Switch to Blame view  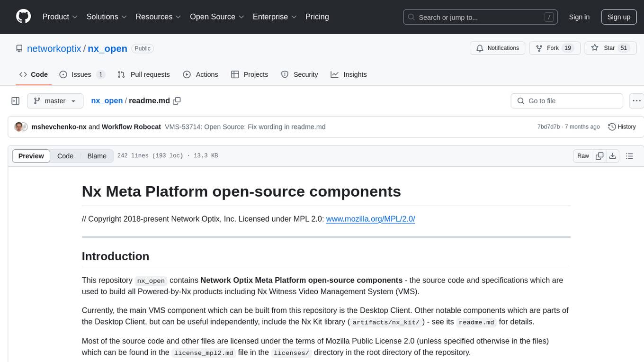click(97, 156)
